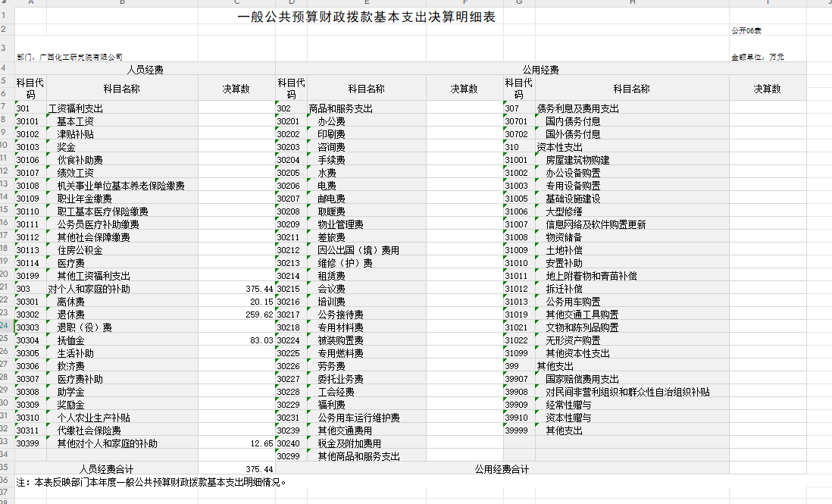
Task: Select column B header
Action: pyautogui.click(x=122, y=2)
